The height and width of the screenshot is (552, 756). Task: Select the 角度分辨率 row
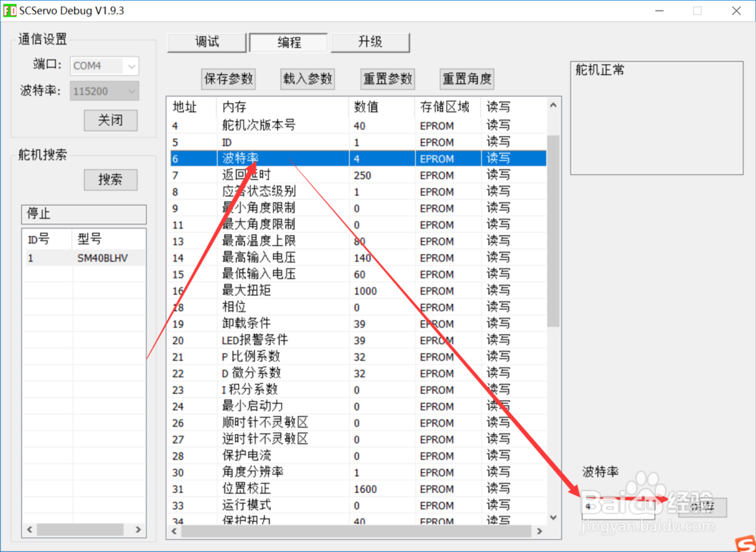(x=358, y=472)
